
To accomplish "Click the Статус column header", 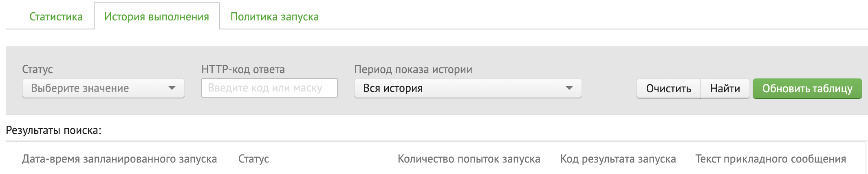I will tap(253, 159).
